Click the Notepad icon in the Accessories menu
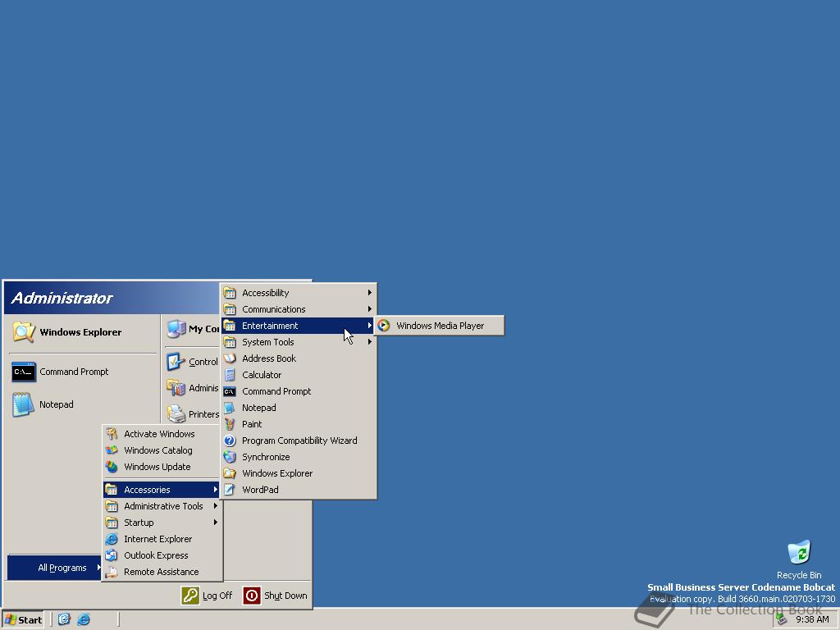The height and width of the screenshot is (630, 840). [x=230, y=408]
